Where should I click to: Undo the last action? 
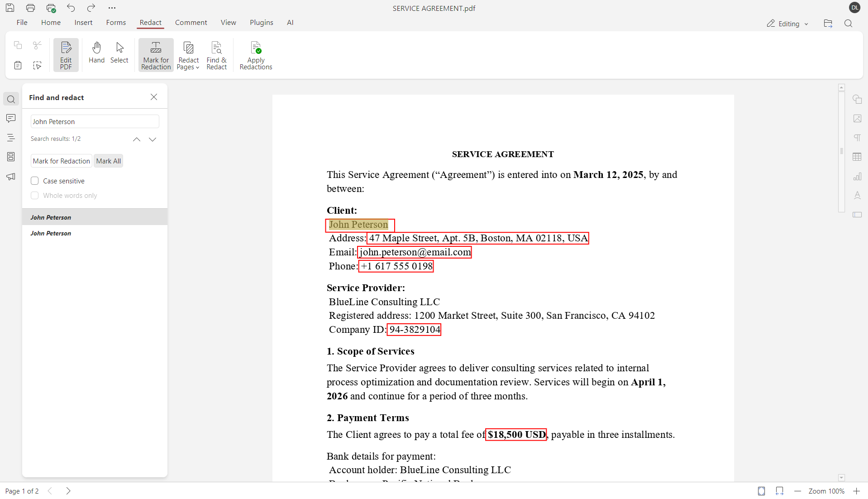(71, 8)
